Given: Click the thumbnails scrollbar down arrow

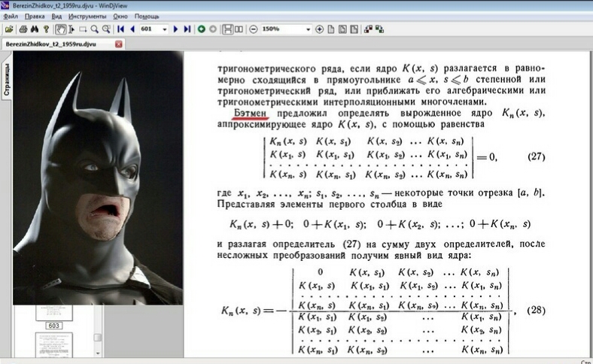Looking at the screenshot, I should point(98,353).
